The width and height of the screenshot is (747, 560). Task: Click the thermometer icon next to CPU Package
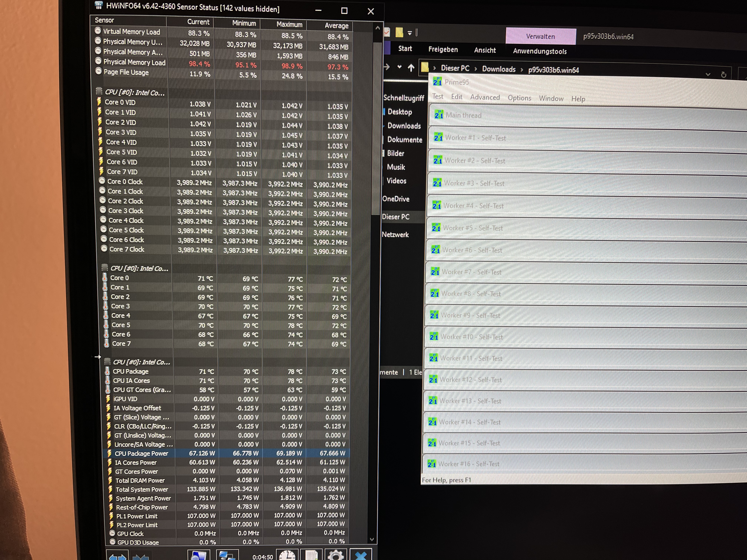click(107, 371)
